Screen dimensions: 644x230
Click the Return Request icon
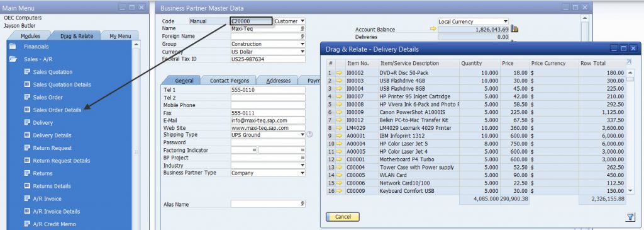click(27, 147)
